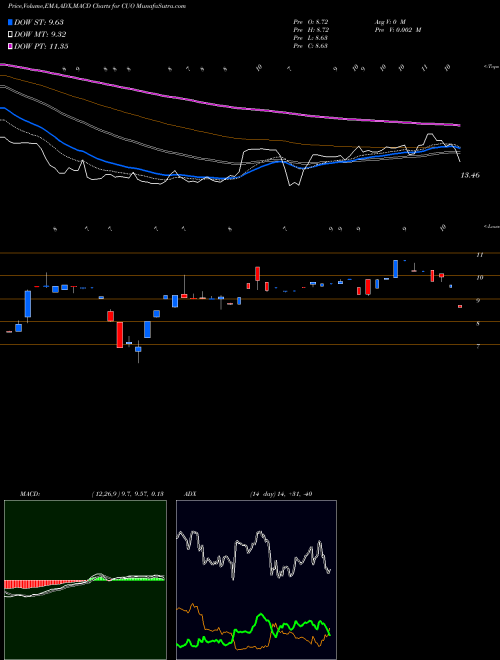The height and width of the screenshot is (660, 500).
Task: Click the white DOW MT legend swatch
Action: click(x=11, y=35)
